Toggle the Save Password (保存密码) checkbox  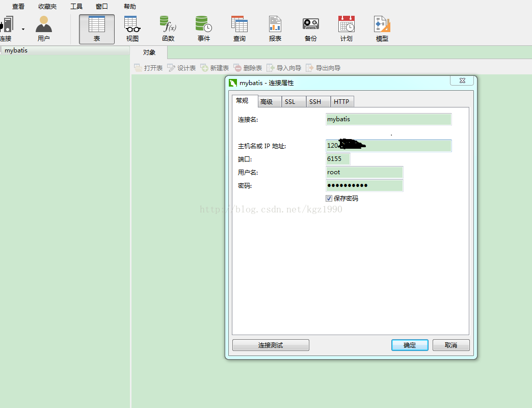(329, 199)
